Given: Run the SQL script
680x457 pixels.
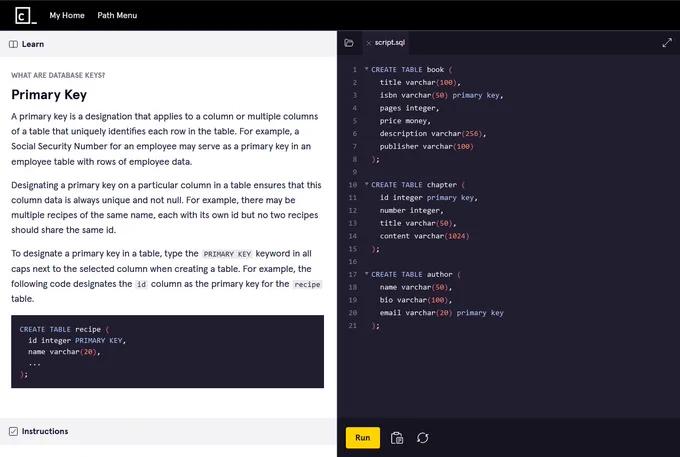Looking at the screenshot, I should point(363,437).
